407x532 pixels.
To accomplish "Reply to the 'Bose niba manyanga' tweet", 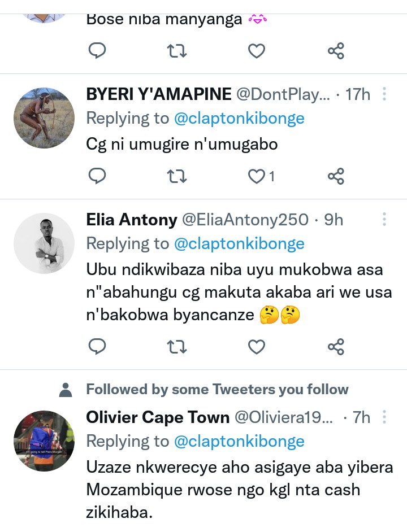I will (x=98, y=51).
